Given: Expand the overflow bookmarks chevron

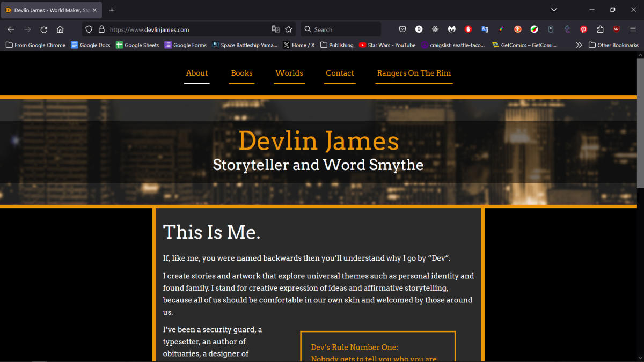Looking at the screenshot, I should (579, 45).
